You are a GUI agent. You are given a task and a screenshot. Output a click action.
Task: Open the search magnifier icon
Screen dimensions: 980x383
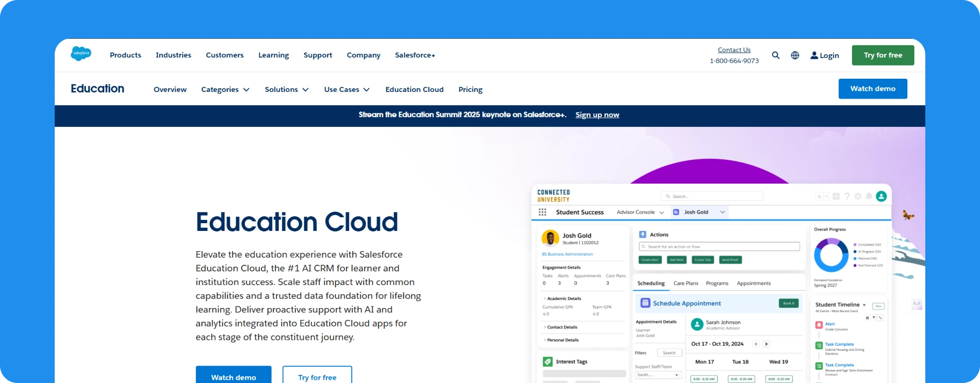coord(775,55)
